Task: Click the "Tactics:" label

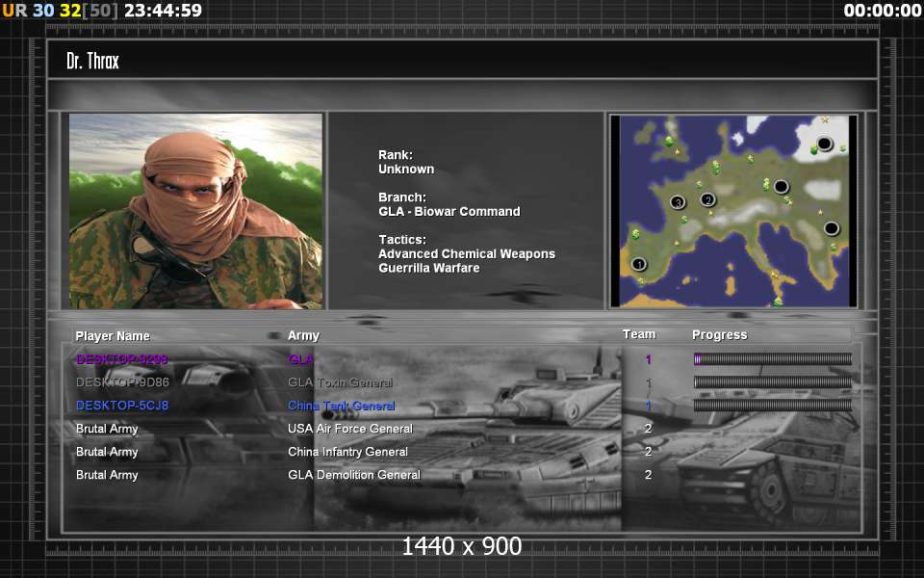Action: [x=402, y=240]
